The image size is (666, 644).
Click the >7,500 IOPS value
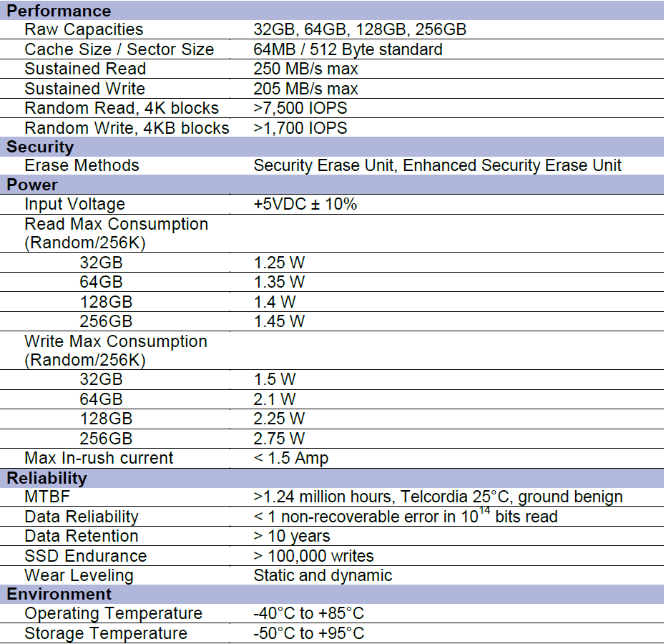coord(300,109)
